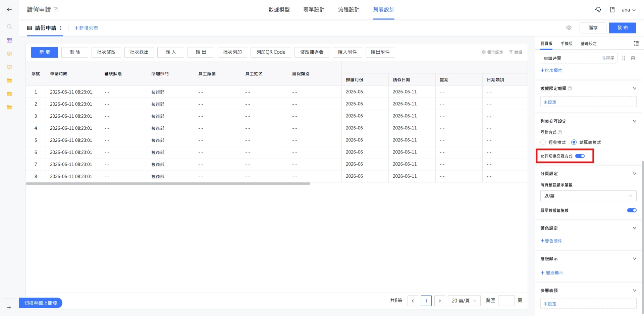This screenshot has width=644, height=316.
Task: Switch to 列表設計 tab
Action: coord(384,10)
